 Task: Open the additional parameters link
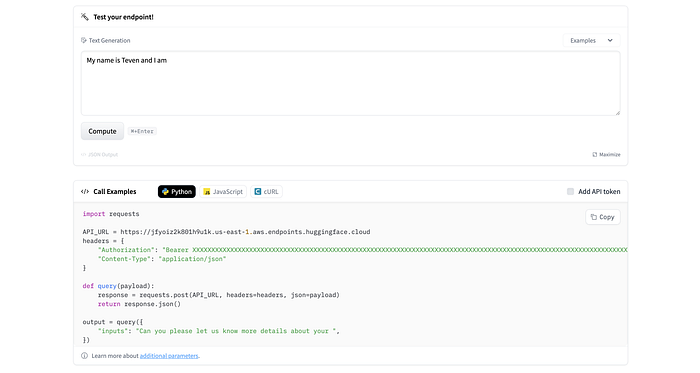coord(169,356)
